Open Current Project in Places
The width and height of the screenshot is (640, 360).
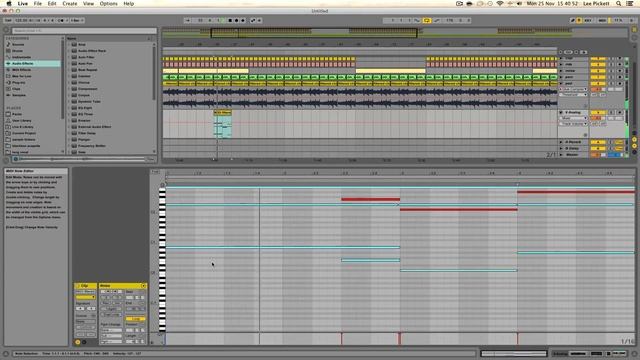pyautogui.click(x=24, y=133)
